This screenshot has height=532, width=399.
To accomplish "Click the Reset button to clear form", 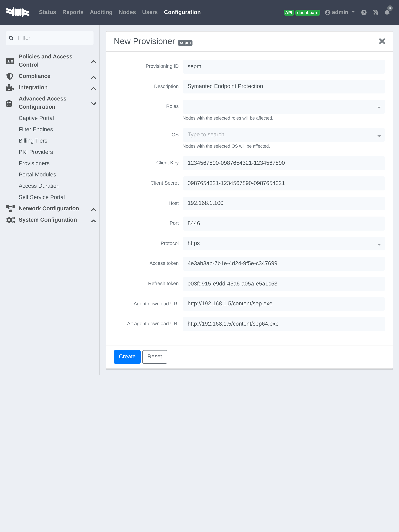I will (x=154, y=357).
